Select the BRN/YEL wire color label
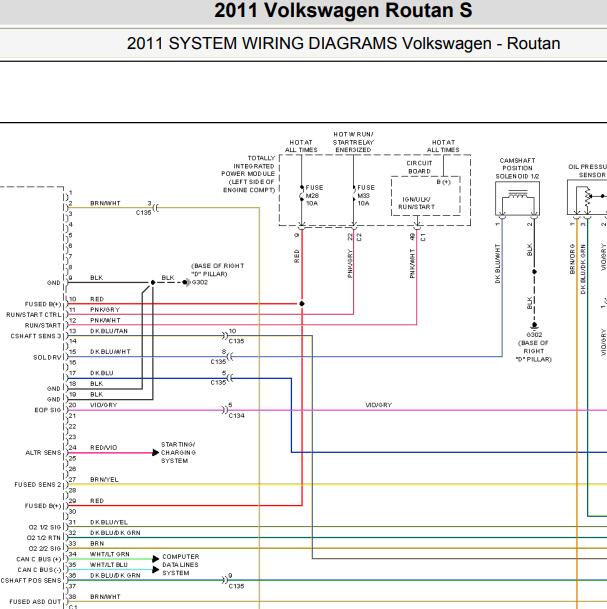Screen dimensions: 607x609 click(x=104, y=479)
